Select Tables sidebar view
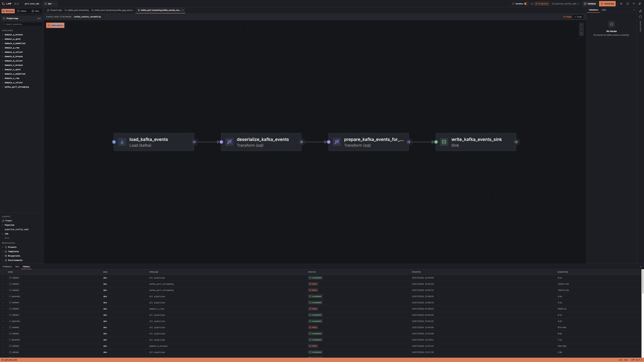The image size is (644, 362). pos(22,11)
